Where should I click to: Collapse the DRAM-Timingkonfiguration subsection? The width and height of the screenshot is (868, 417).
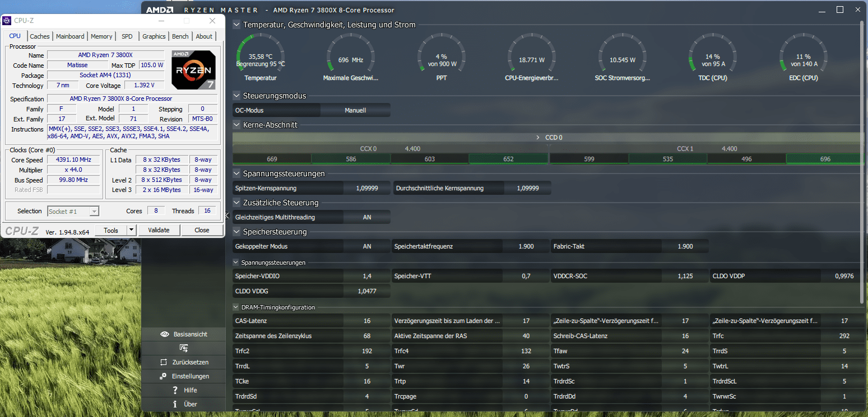(235, 307)
